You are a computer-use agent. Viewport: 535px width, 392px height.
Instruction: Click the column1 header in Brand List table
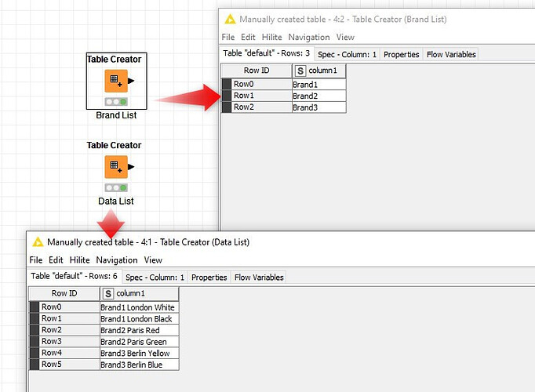coord(319,71)
